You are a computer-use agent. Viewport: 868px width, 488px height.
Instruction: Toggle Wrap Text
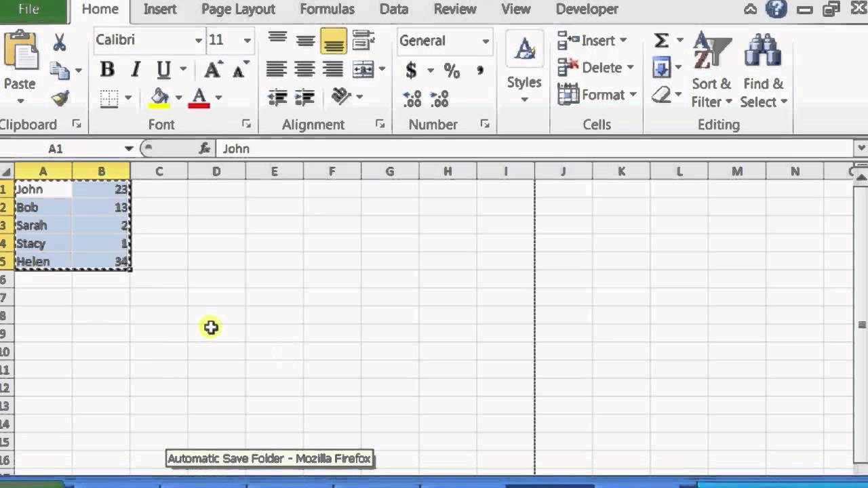pos(363,40)
